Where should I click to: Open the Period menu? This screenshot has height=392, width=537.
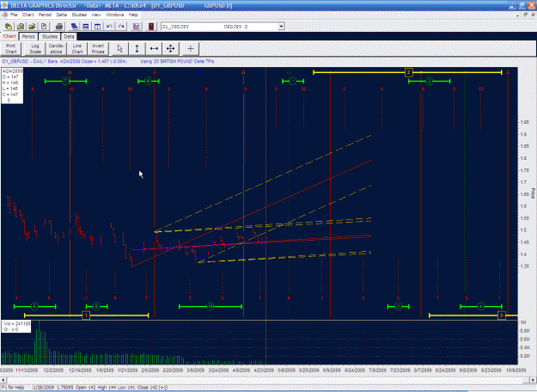pyautogui.click(x=45, y=15)
